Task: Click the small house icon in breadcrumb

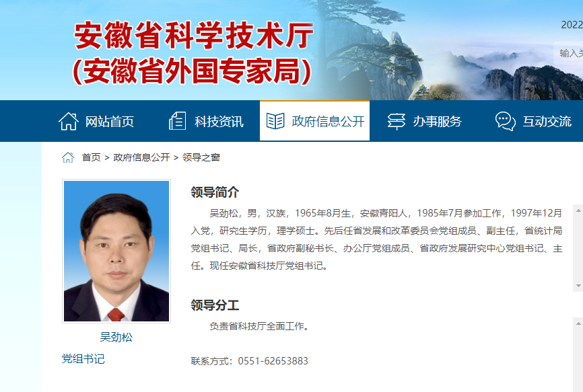Action: [x=68, y=157]
